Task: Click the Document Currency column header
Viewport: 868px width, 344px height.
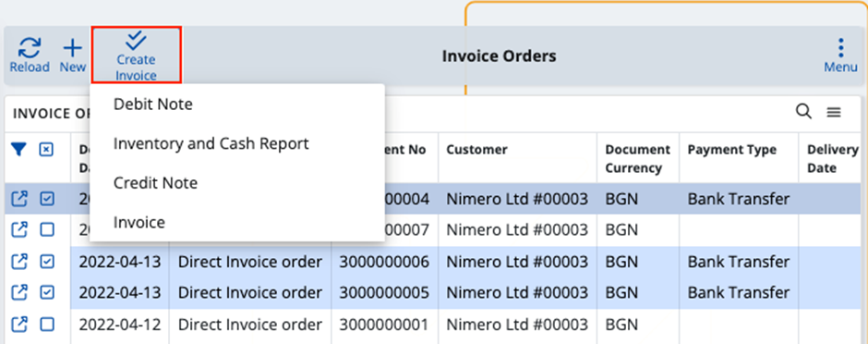Action: click(638, 158)
